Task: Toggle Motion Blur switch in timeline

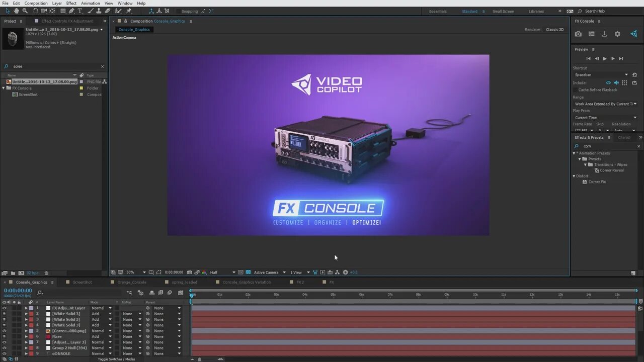Action: (170, 293)
